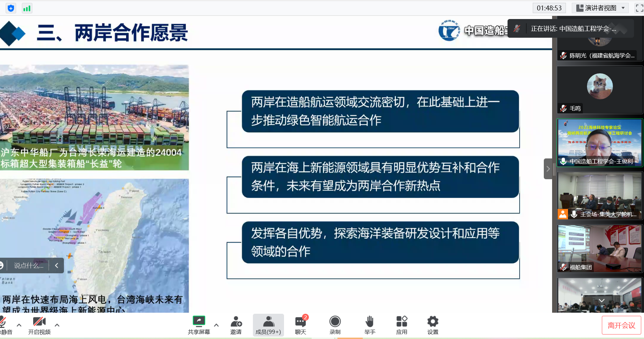Open the security shield icon
This screenshot has height=339, width=644.
coord(11,8)
